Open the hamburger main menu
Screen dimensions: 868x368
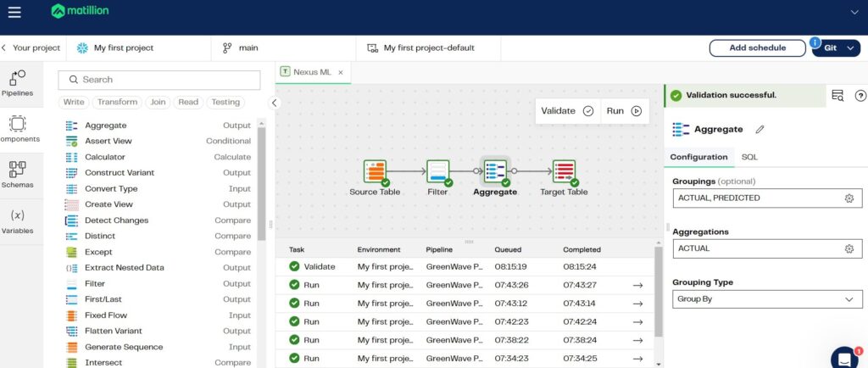(15, 12)
